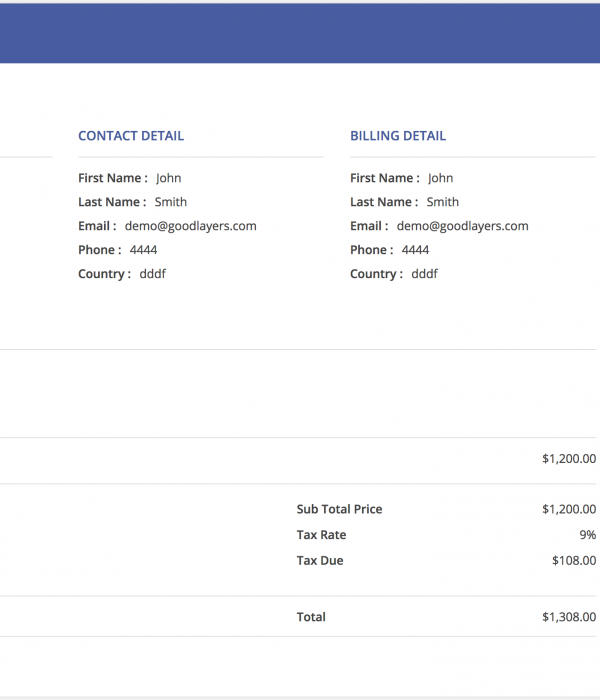600x700 pixels.
Task: Click the Sub Total Price amount $1,200.00
Action: click(569, 509)
